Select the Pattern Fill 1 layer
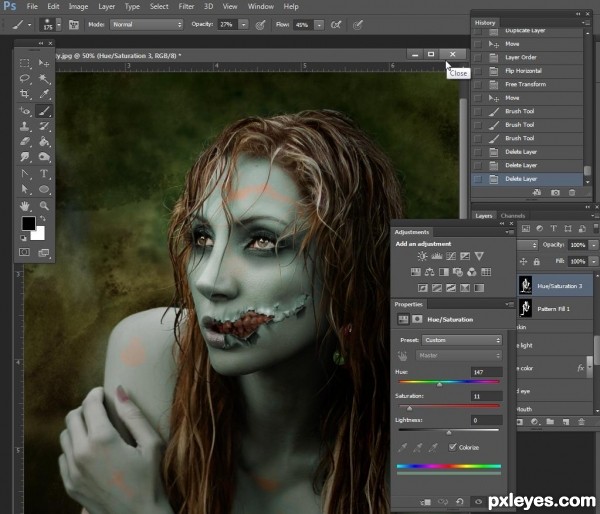 click(x=556, y=308)
